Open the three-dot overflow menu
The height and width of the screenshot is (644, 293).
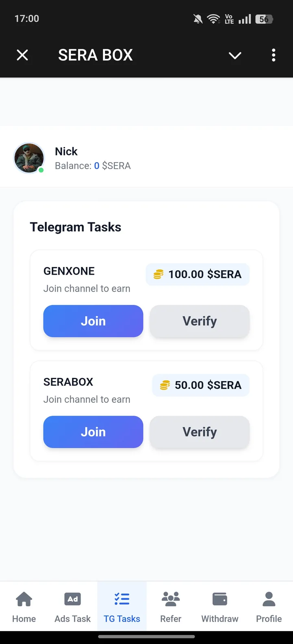click(x=273, y=55)
